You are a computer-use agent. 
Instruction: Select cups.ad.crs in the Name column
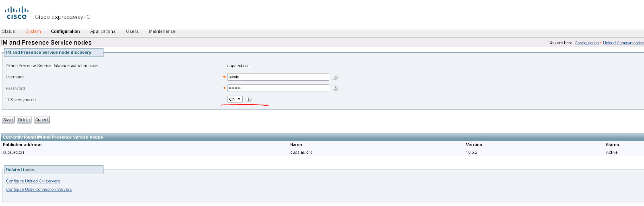[x=301, y=153]
